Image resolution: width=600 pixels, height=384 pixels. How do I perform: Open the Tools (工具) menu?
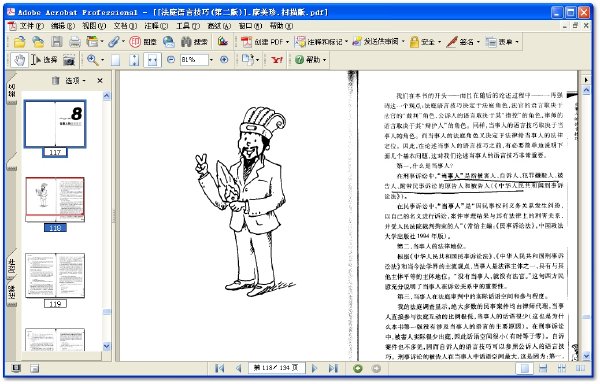[x=188, y=26]
